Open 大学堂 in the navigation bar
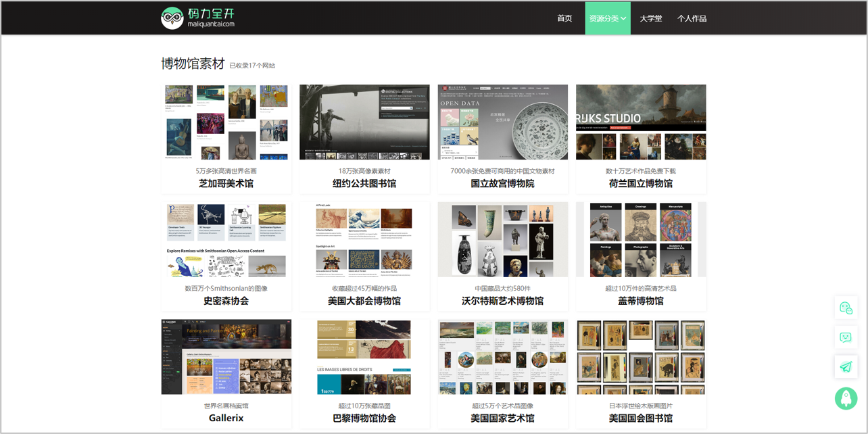This screenshot has height=434, width=868. coord(651,18)
